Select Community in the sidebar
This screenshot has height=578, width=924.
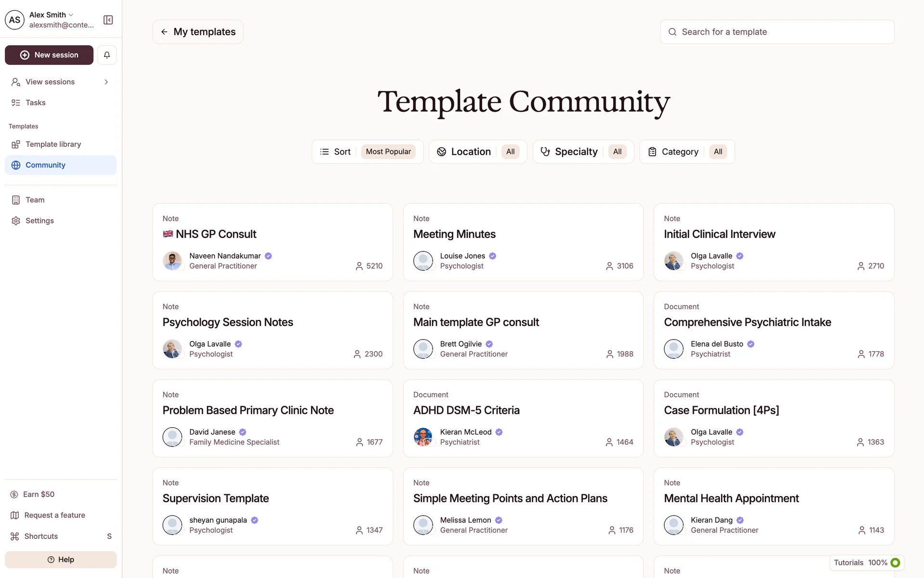click(x=45, y=165)
